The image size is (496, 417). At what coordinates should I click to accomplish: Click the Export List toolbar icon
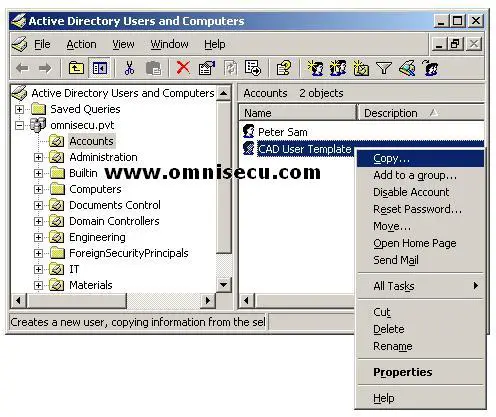253,68
